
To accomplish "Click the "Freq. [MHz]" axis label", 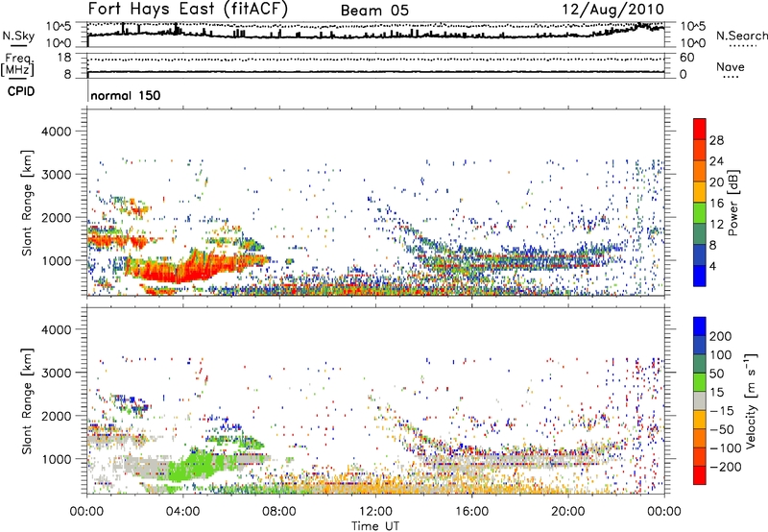I will (18, 65).
